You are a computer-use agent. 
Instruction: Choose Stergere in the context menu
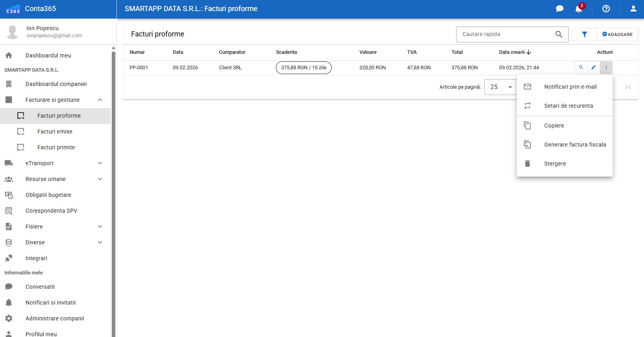[555, 164]
